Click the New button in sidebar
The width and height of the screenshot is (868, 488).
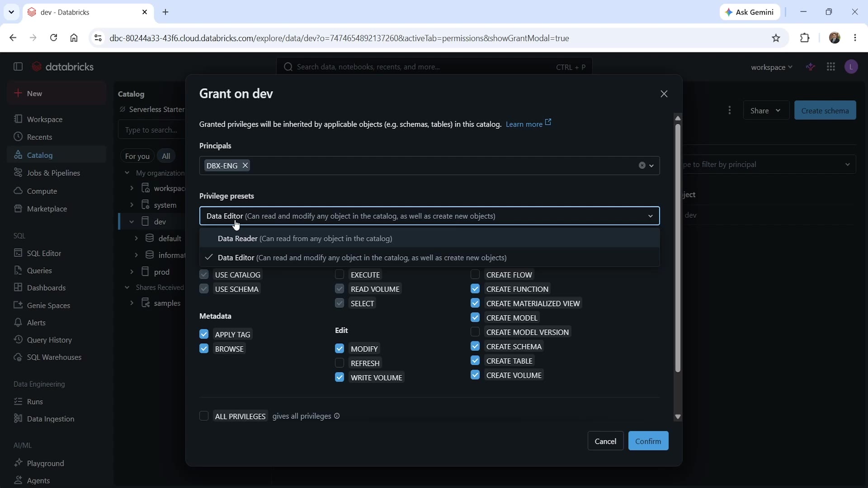57,94
